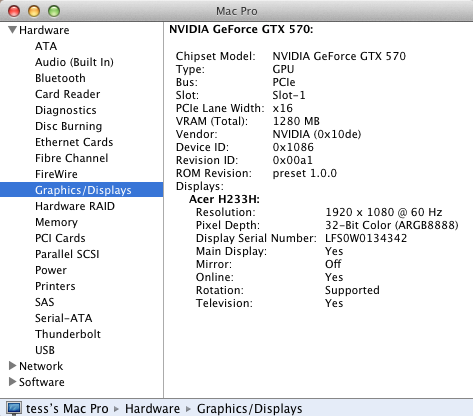
Task: Click the Chipset Model value text
Action: pos(339,56)
